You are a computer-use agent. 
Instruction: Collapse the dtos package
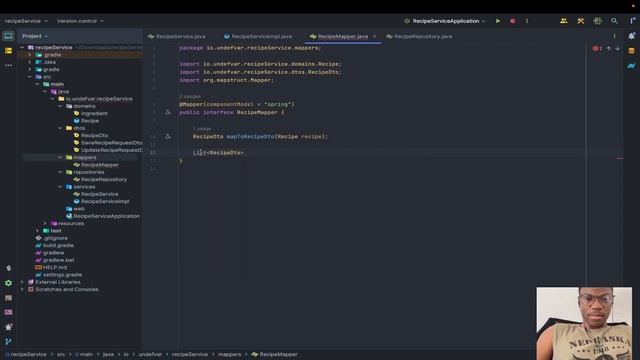click(60, 128)
